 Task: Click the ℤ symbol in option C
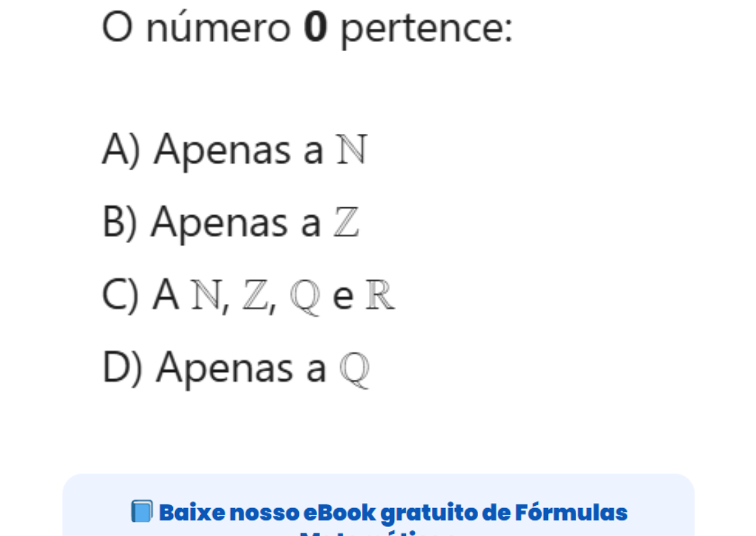253,296
